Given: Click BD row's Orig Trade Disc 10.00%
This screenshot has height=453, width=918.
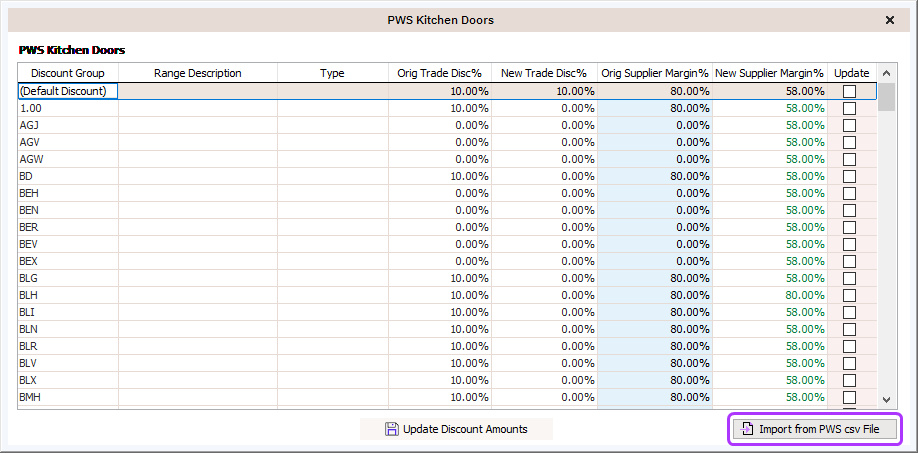Looking at the screenshot, I should (x=440, y=176).
